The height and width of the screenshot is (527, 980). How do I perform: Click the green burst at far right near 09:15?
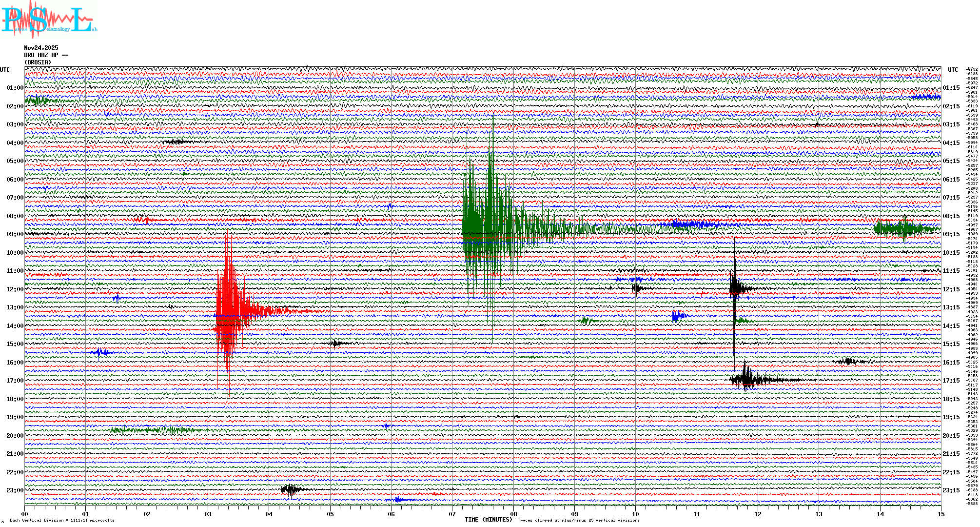click(x=902, y=228)
